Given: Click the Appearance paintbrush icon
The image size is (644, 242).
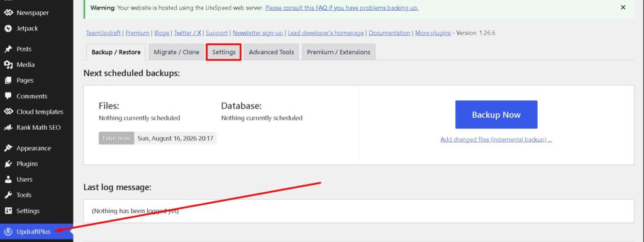Looking at the screenshot, I should click(x=8, y=148).
